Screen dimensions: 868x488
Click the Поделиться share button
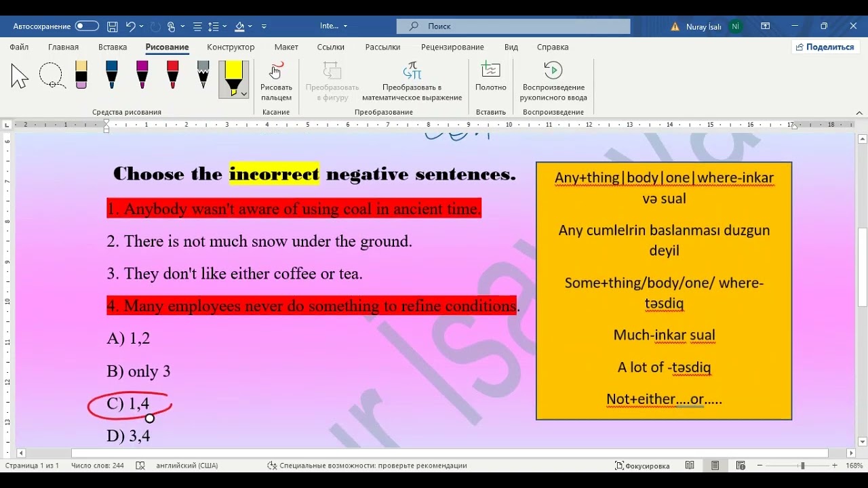825,47
